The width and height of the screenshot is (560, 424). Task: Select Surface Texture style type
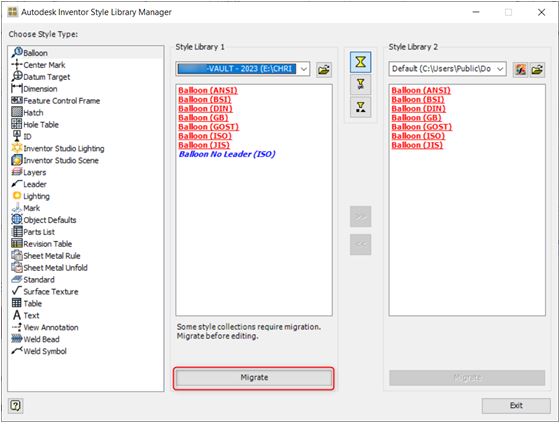pyautogui.click(x=45, y=291)
